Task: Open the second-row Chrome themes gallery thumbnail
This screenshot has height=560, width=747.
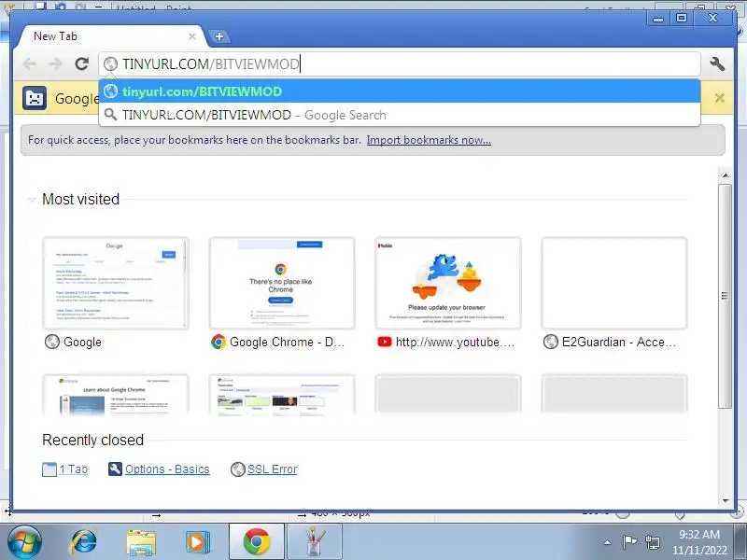Action: tap(282, 394)
